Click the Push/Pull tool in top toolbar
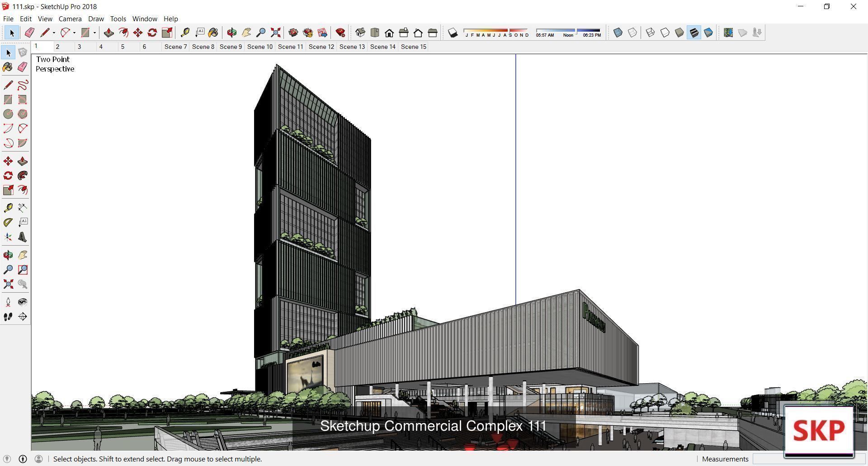 pyautogui.click(x=108, y=33)
